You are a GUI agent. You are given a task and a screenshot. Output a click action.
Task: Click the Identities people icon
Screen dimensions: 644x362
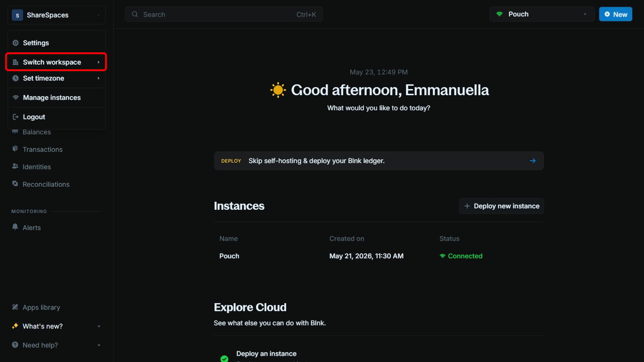15,166
